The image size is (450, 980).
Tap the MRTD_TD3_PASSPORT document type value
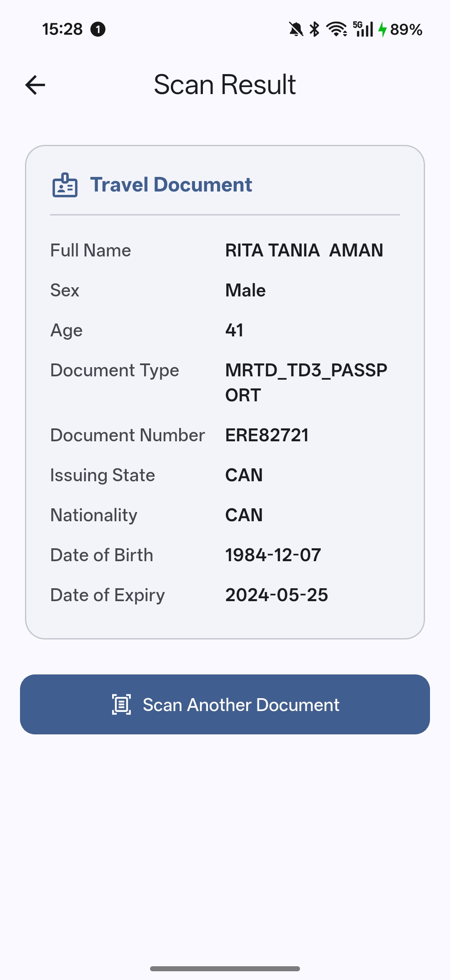pos(306,382)
